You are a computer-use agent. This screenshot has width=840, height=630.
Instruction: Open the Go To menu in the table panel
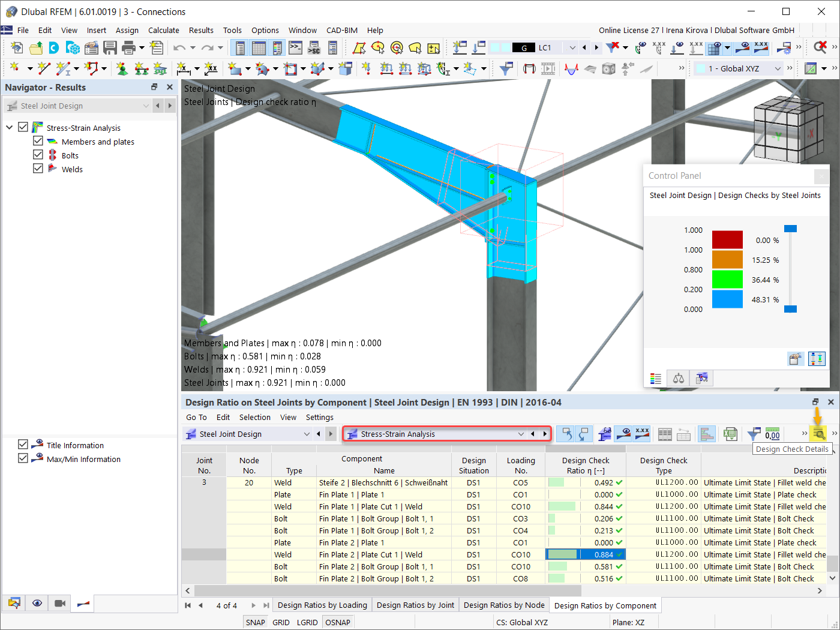coord(196,417)
